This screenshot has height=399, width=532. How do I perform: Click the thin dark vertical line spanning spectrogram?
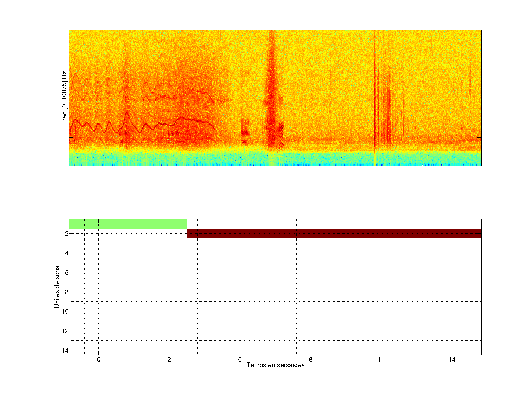(x=374, y=96)
